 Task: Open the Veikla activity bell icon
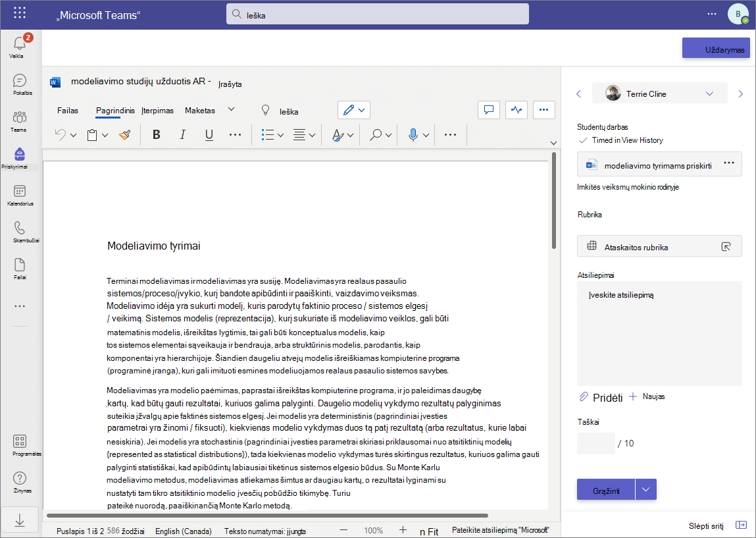click(19, 43)
